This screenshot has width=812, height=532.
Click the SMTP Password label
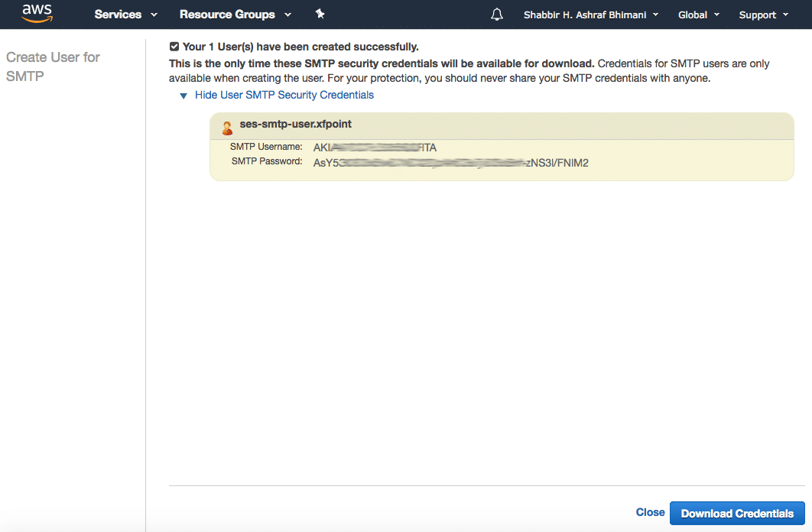[267, 161]
